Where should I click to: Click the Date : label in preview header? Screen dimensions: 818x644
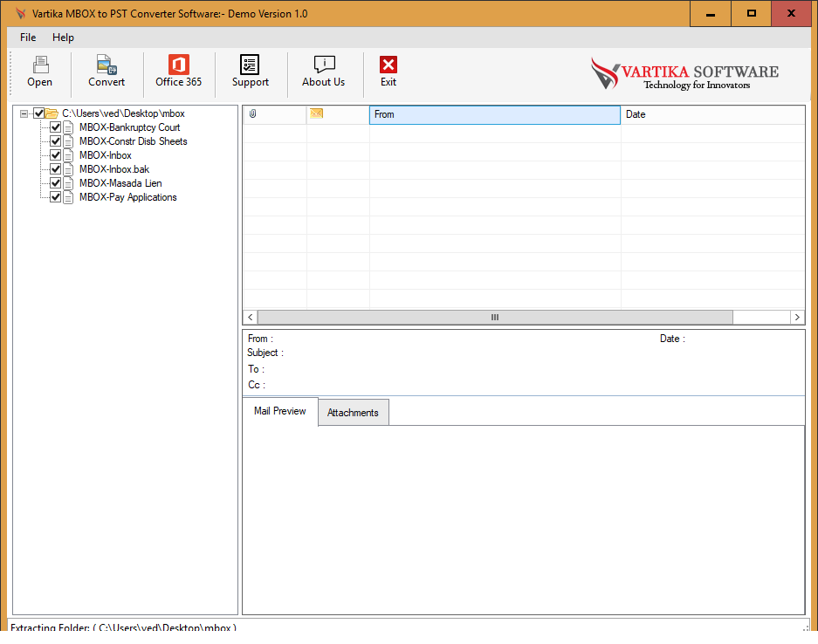[672, 339]
